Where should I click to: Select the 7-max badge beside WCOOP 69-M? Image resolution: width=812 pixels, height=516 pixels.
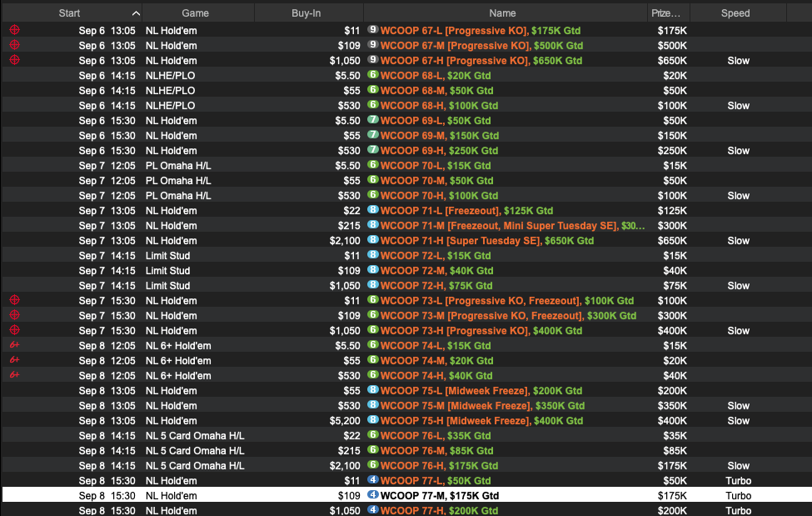[x=373, y=135]
